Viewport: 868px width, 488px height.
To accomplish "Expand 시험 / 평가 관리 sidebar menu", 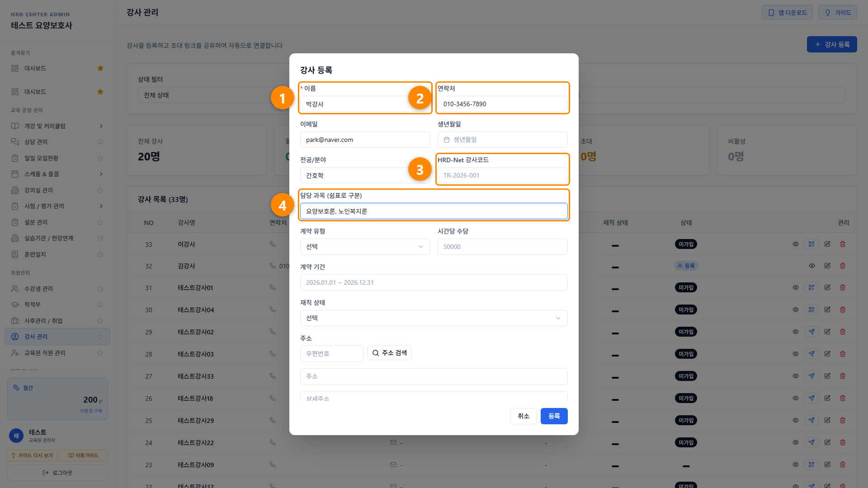I will pos(57,206).
